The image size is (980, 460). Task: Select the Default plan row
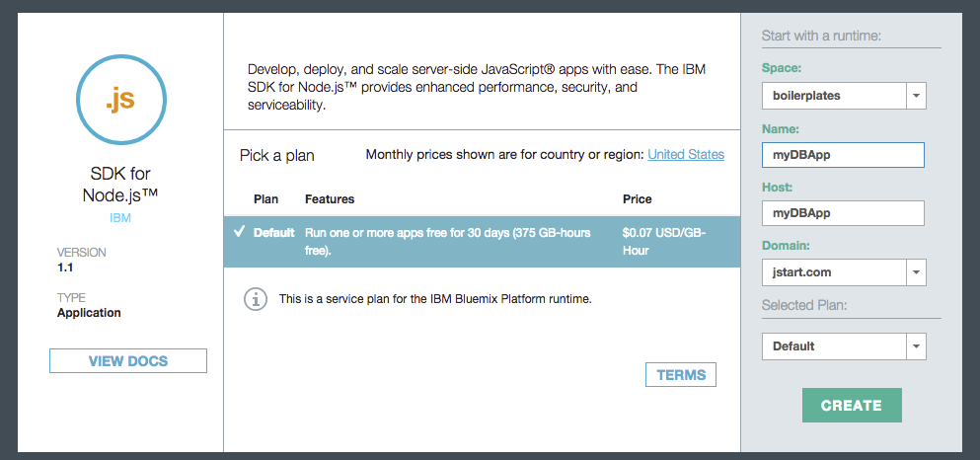click(482, 242)
